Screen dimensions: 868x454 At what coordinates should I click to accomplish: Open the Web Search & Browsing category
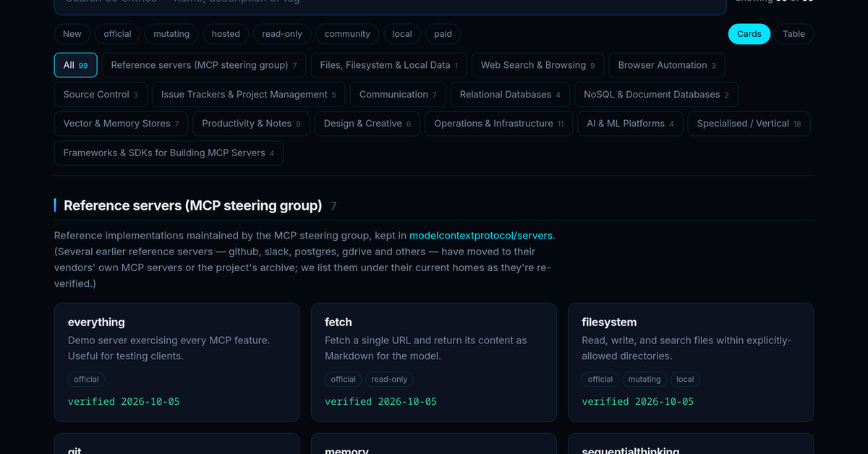coord(538,65)
